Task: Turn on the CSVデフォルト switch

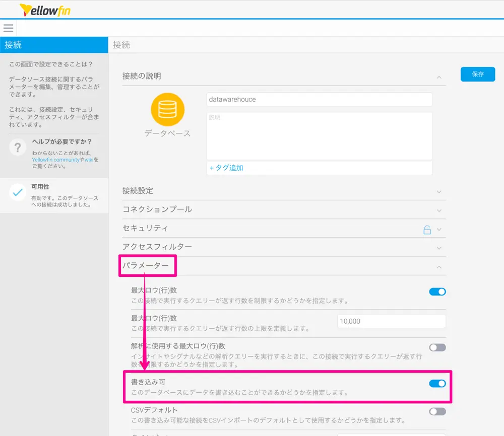Action: (437, 411)
